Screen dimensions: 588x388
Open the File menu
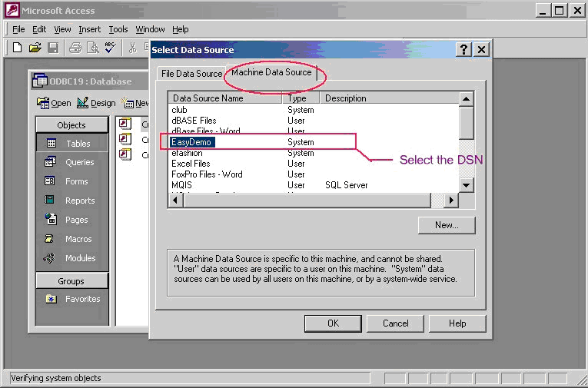coord(18,29)
